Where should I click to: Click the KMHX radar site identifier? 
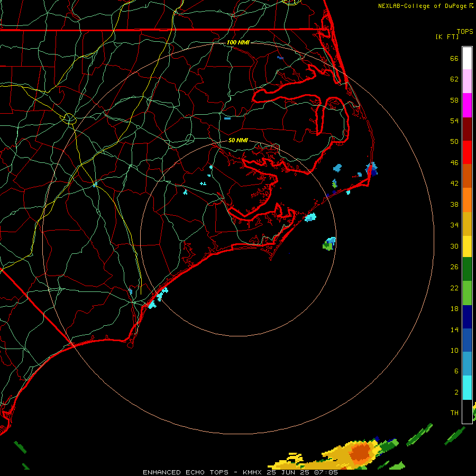click(x=252, y=472)
